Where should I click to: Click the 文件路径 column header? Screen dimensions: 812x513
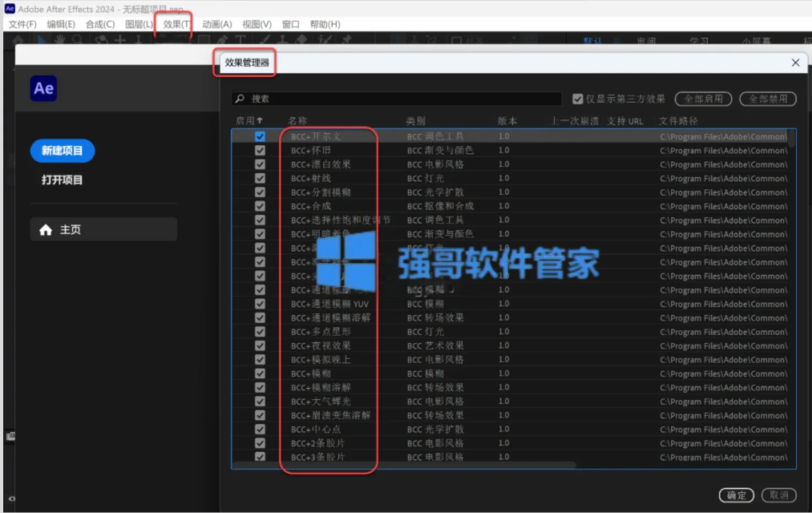tap(678, 121)
